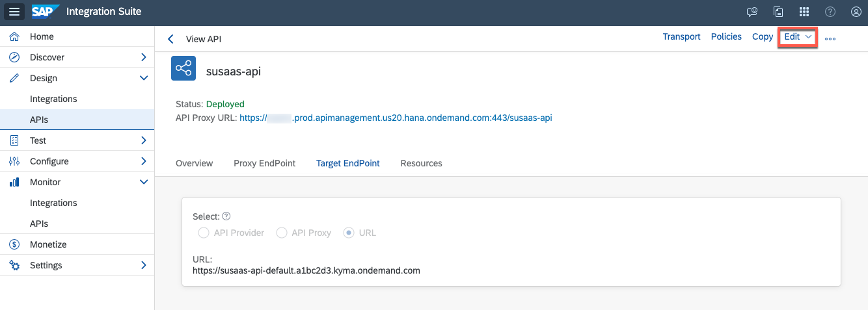Switch to the Proxy EndPoint tab
This screenshot has height=310, width=868.
[x=265, y=163]
